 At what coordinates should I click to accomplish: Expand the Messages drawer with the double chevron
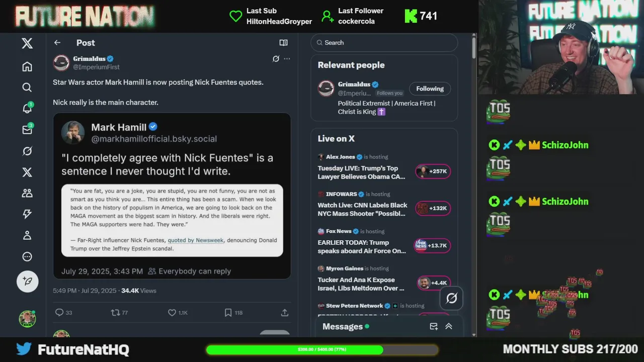coord(449,326)
